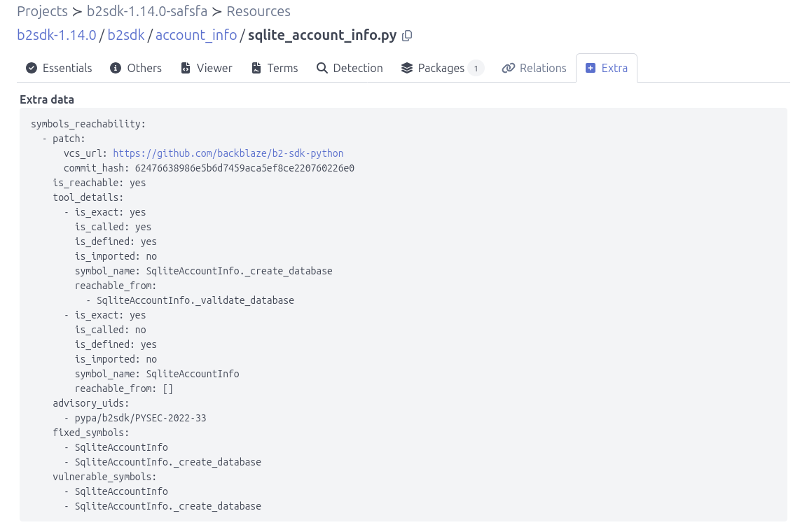Click the Packages count badge 1
The width and height of the screenshot is (807, 532).
coord(476,69)
